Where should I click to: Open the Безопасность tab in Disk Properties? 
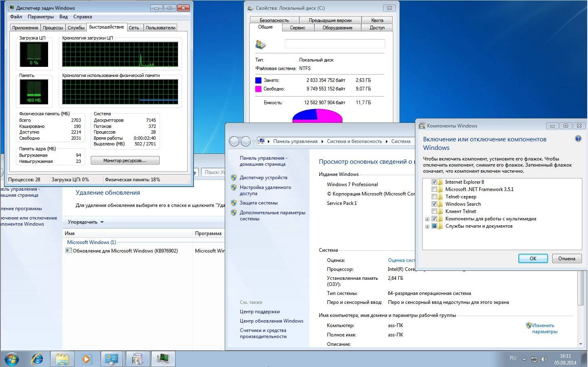click(x=274, y=20)
